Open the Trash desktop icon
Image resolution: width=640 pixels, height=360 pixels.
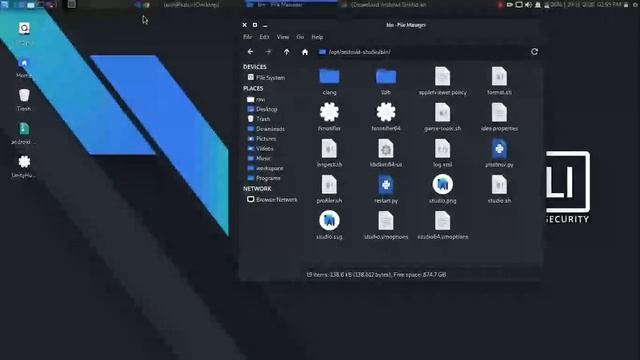(24, 100)
